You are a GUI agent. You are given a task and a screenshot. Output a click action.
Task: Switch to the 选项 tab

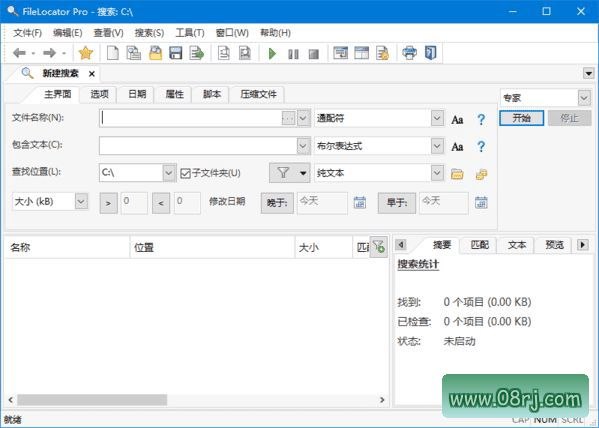click(x=99, y=94)
